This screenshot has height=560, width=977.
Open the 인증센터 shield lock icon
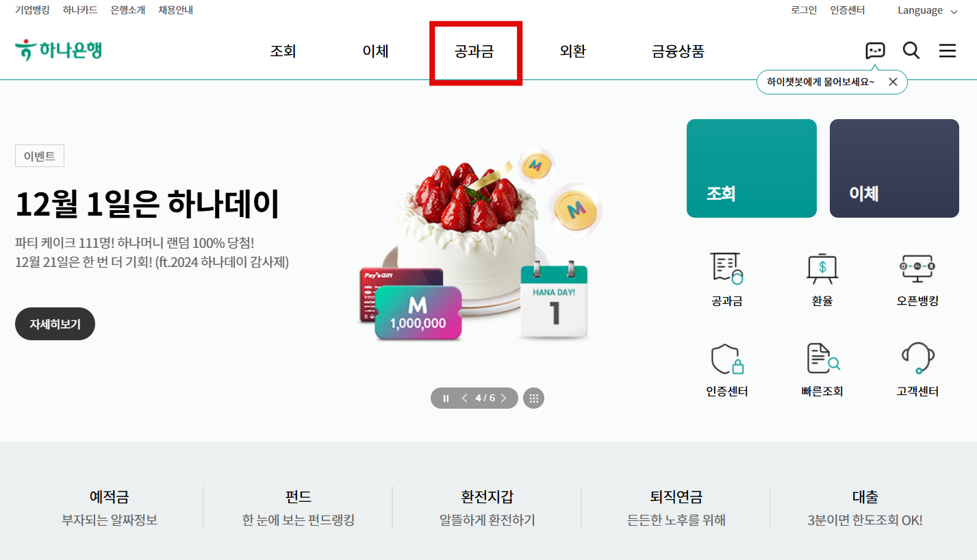tap(727, 358)
